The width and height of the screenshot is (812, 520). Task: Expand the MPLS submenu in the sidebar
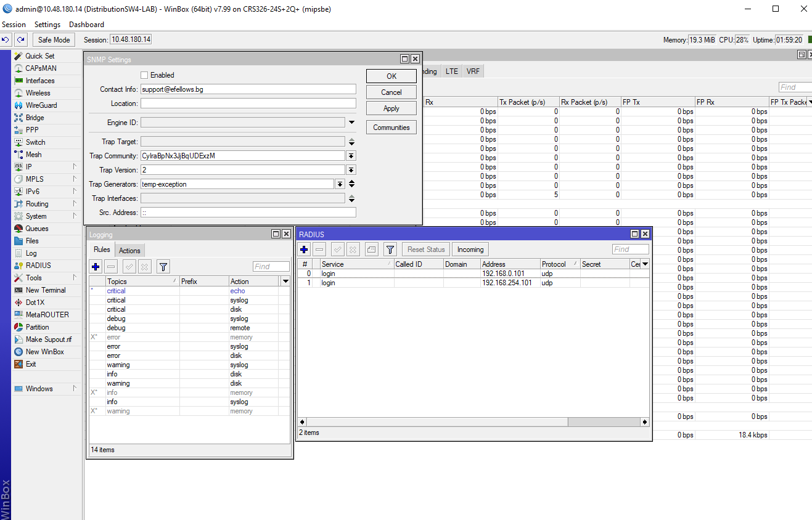click(75, 179)
